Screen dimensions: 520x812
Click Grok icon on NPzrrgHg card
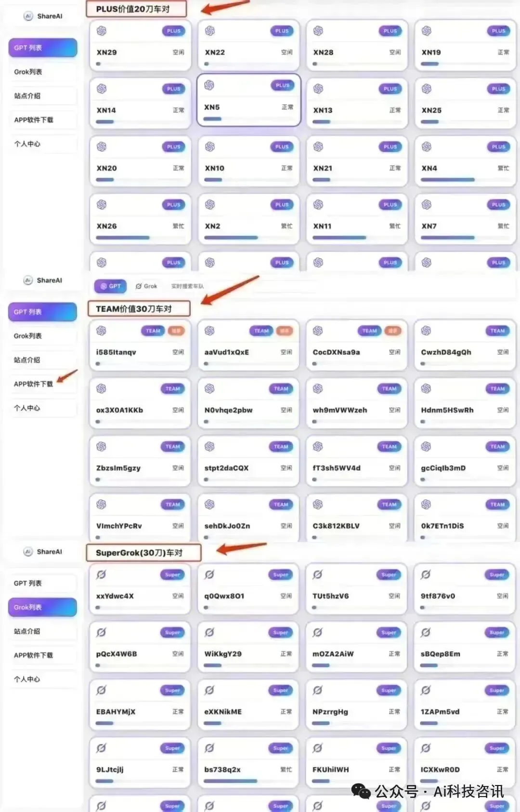click(318, 690)
